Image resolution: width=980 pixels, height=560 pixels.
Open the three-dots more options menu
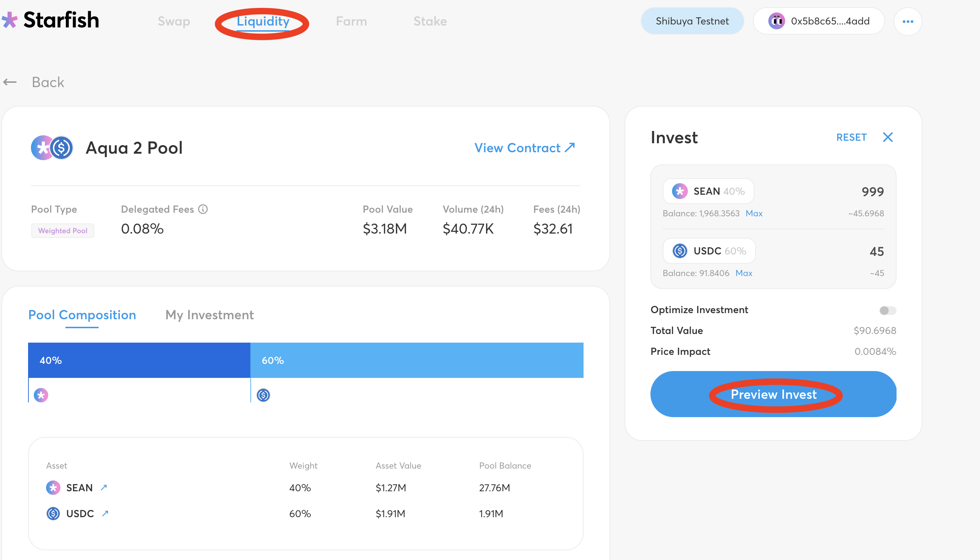(907, 22)
